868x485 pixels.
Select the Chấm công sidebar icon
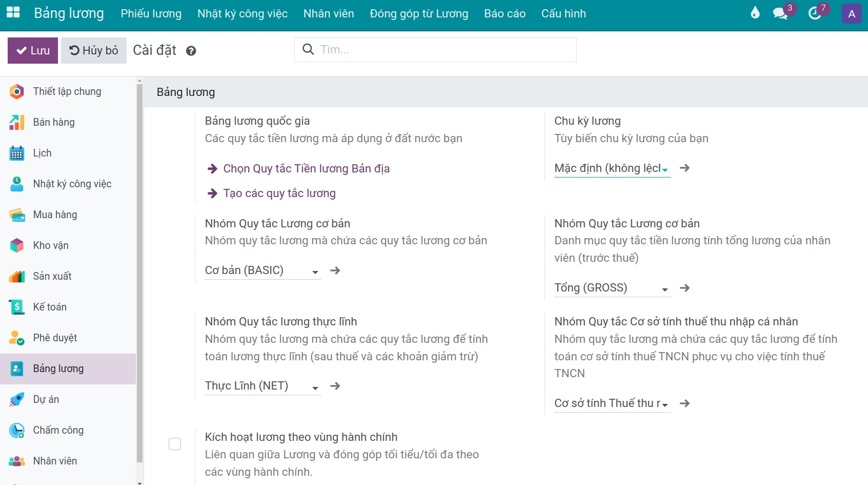pos(17,430)
